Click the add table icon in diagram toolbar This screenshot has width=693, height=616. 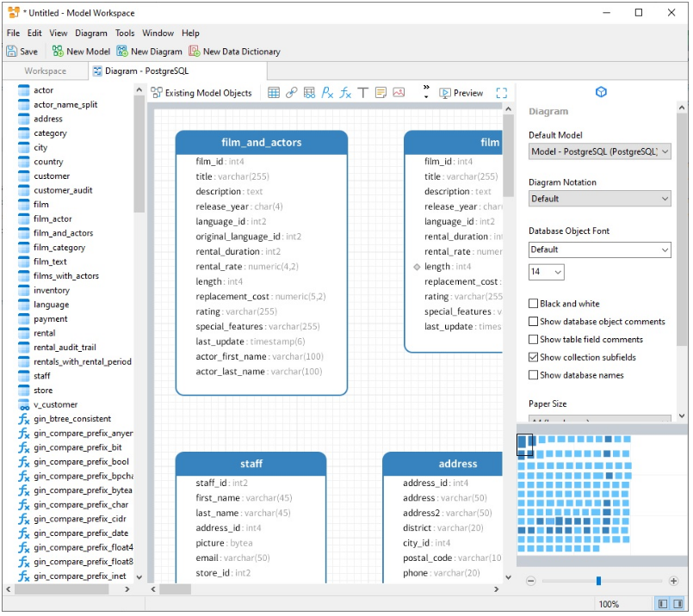click(274, 93)
